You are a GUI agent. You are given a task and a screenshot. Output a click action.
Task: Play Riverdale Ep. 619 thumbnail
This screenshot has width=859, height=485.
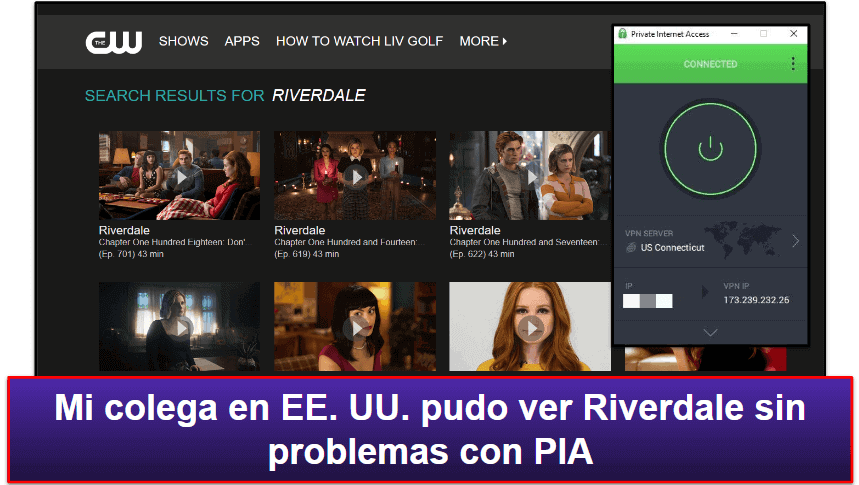[355, 175]
